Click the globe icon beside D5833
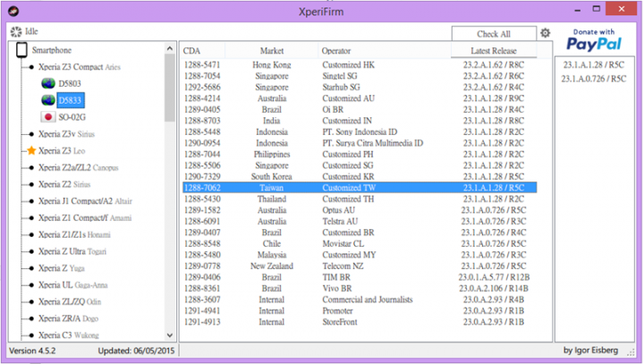 [x=48, y=100]
